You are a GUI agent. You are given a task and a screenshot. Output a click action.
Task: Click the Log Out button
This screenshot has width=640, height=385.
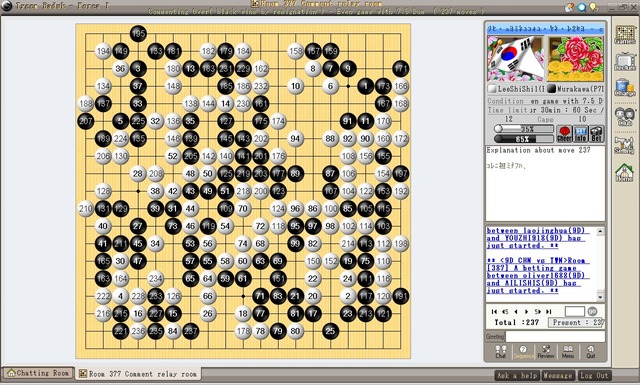coord(594,375)
